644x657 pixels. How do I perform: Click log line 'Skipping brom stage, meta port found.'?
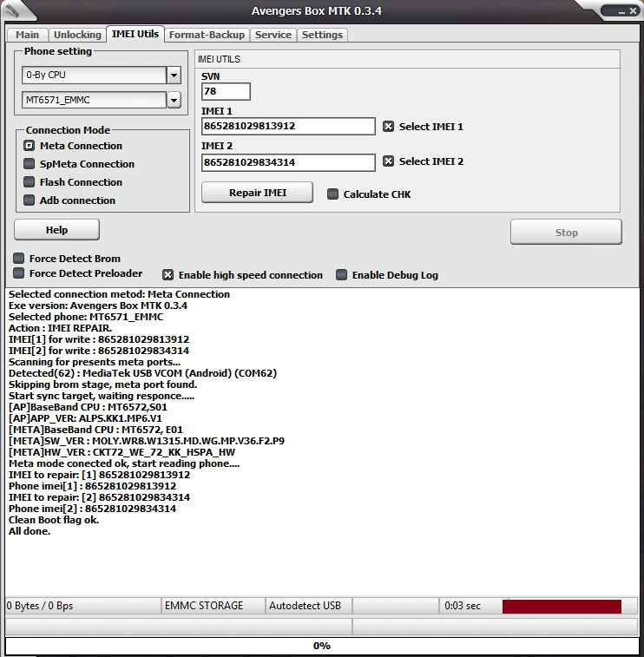pyautogui.click(x=102, y=384)
